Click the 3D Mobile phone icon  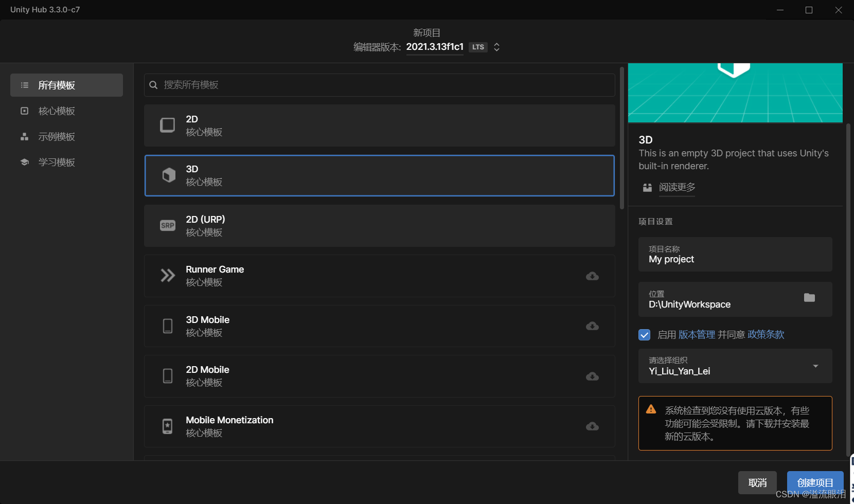coord(168,326)
